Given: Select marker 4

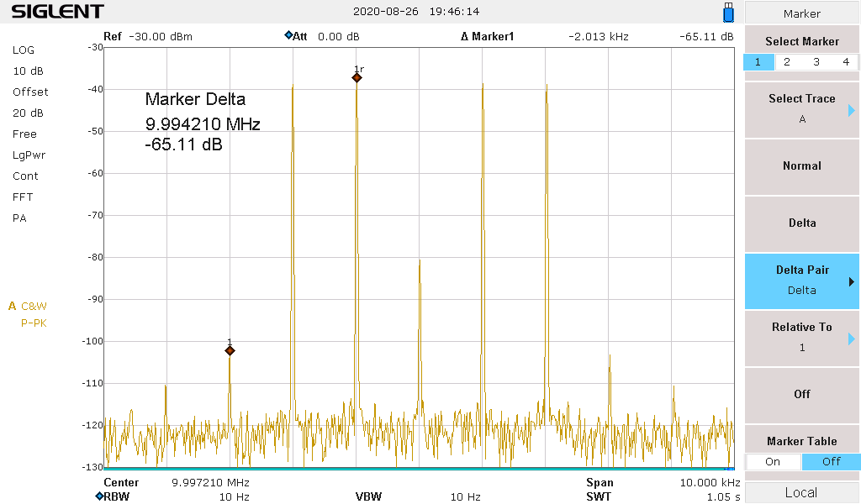Looking at the screenshot, I should pyautogui.click(x=846, y=62).
